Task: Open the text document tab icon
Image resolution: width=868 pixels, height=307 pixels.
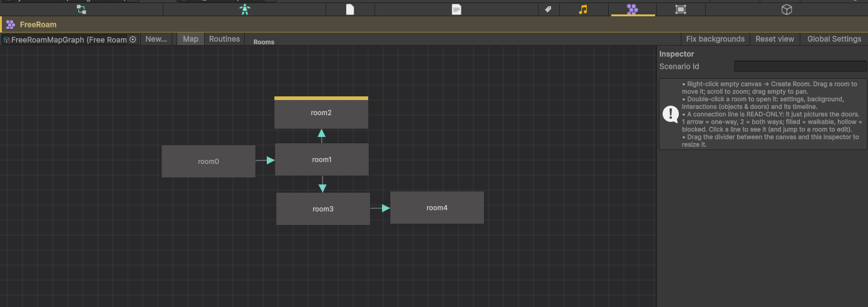Action: click(457, 9)
